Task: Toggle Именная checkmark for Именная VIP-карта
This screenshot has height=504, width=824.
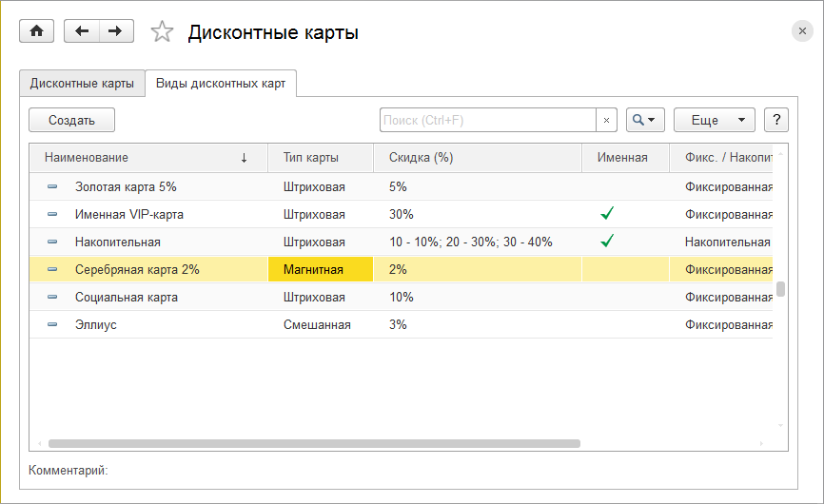Action: coord(607,215)
